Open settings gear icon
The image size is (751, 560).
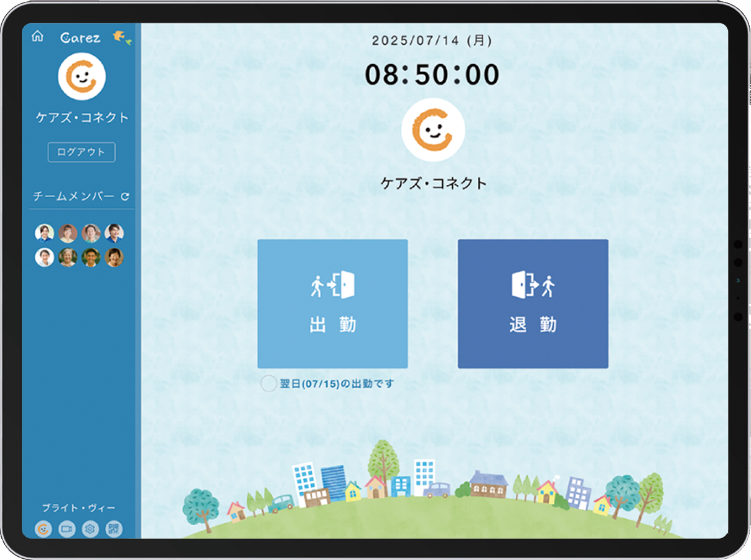90,529
